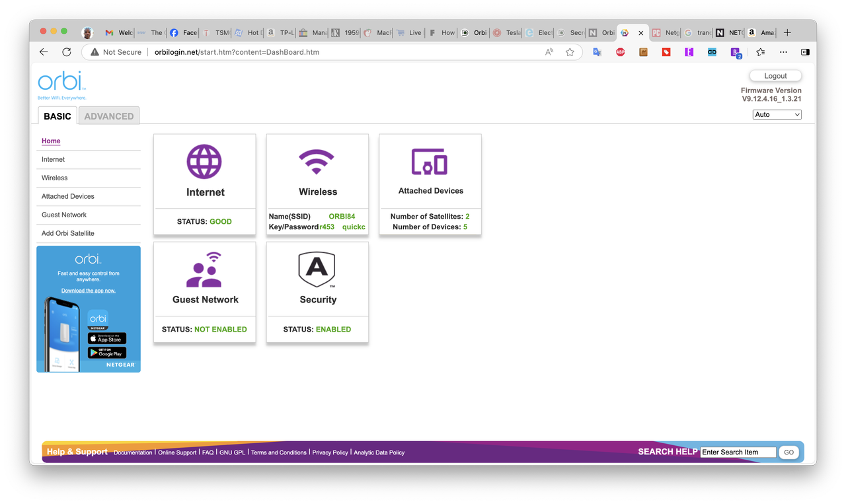Open the ABP ad blocker extension

(x=620, y=52)
